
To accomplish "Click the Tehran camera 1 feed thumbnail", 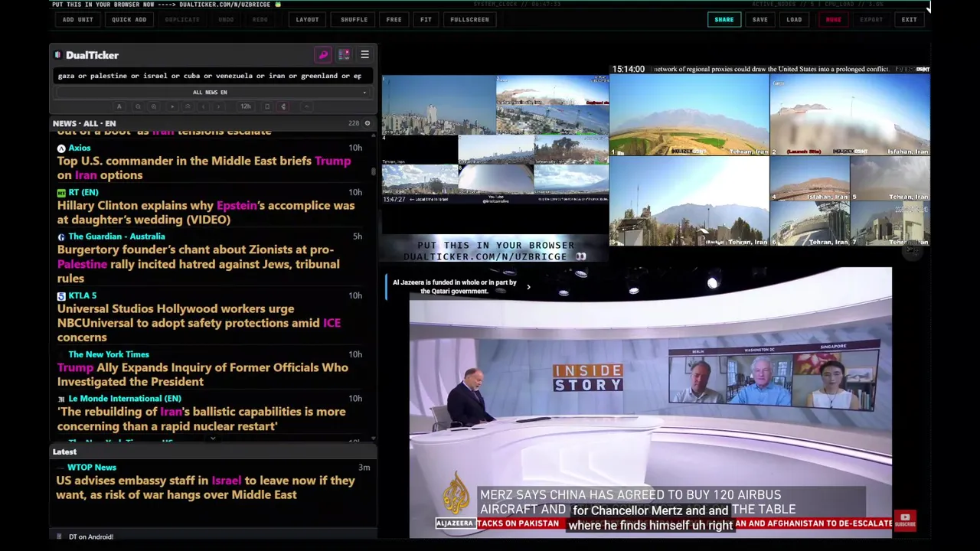I will 689,115.
